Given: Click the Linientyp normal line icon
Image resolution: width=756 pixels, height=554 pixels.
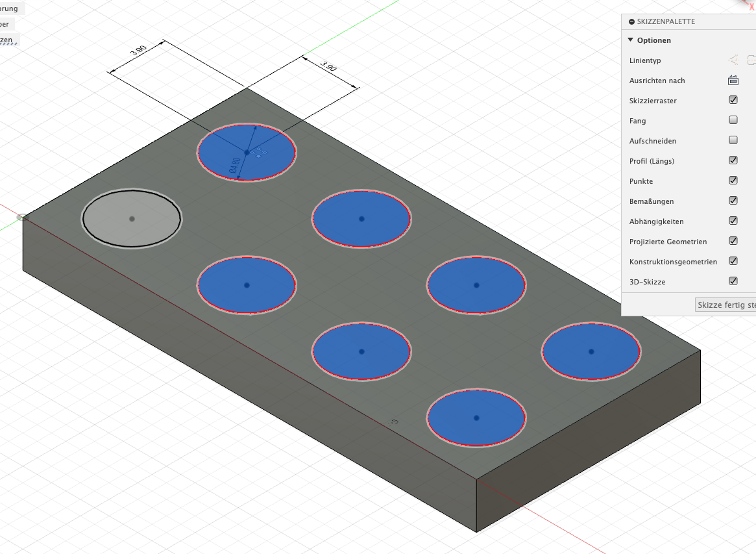Looking at the screenshot, I should pos(733,60).
